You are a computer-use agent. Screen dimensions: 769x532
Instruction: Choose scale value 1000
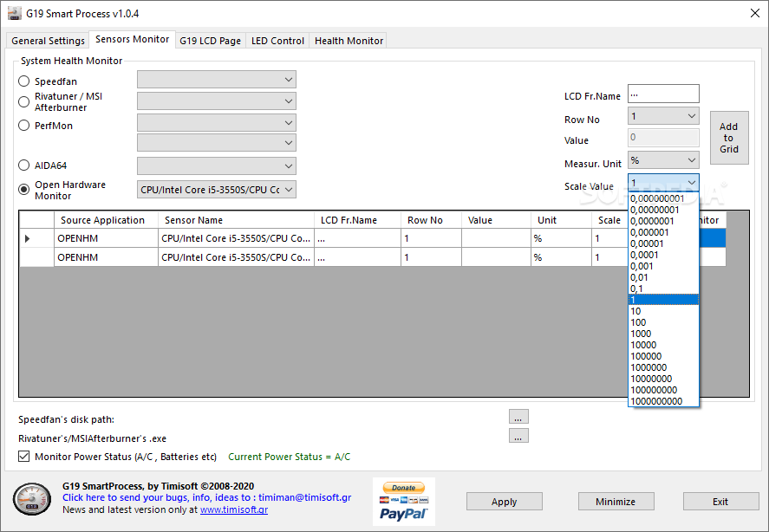pyautogui.click(x=663, y=334)
